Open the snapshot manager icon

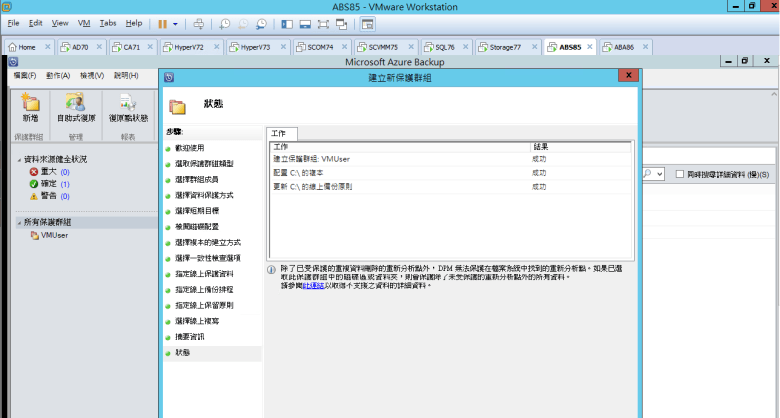(261, 24)
